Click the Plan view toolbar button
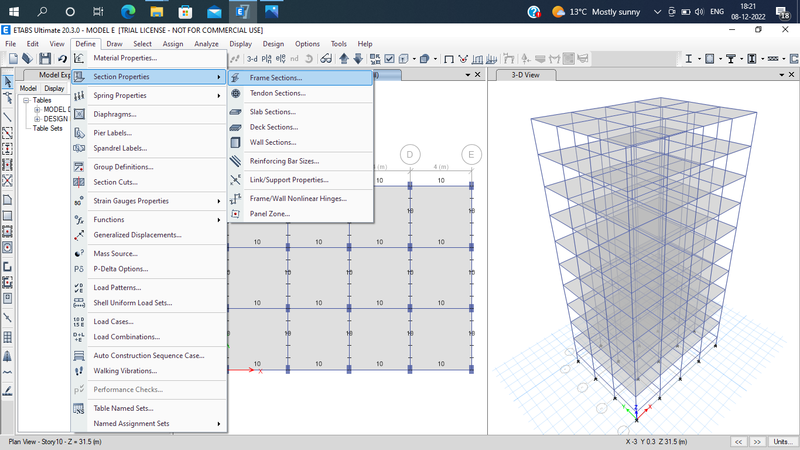Viewport: 800px width, 450px height. 266,59
